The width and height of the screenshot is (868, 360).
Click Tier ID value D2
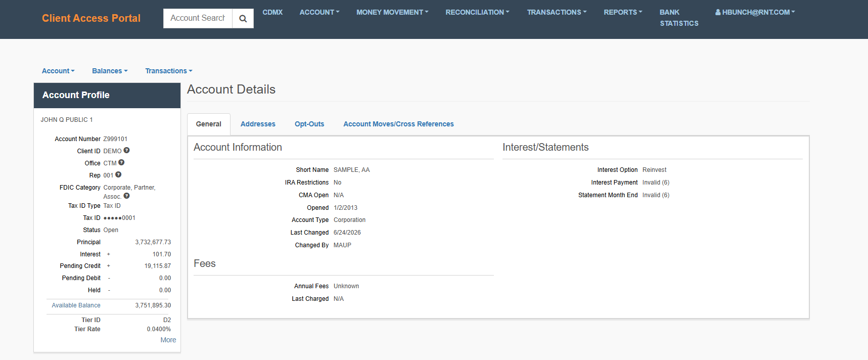pos(167,320)
